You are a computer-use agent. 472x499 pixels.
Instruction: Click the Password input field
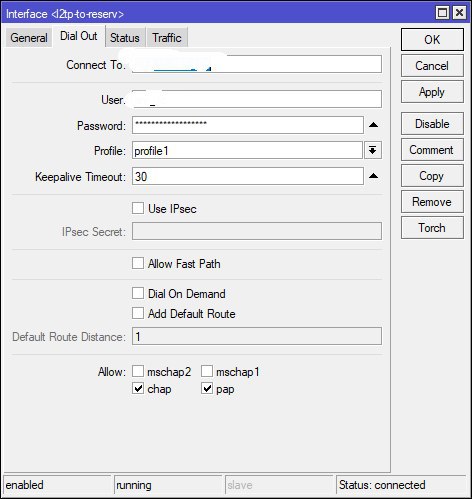pyautogui.click(x=248, y=125)
